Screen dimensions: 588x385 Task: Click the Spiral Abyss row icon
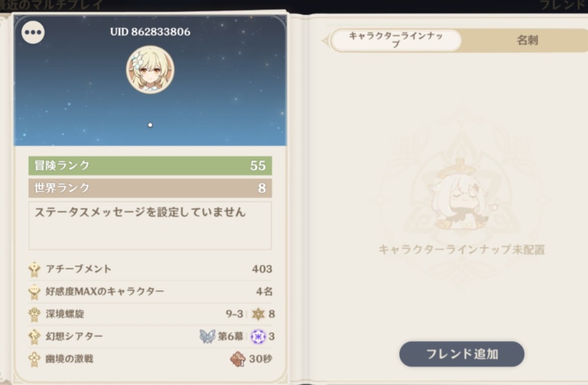tap(35, 314)
